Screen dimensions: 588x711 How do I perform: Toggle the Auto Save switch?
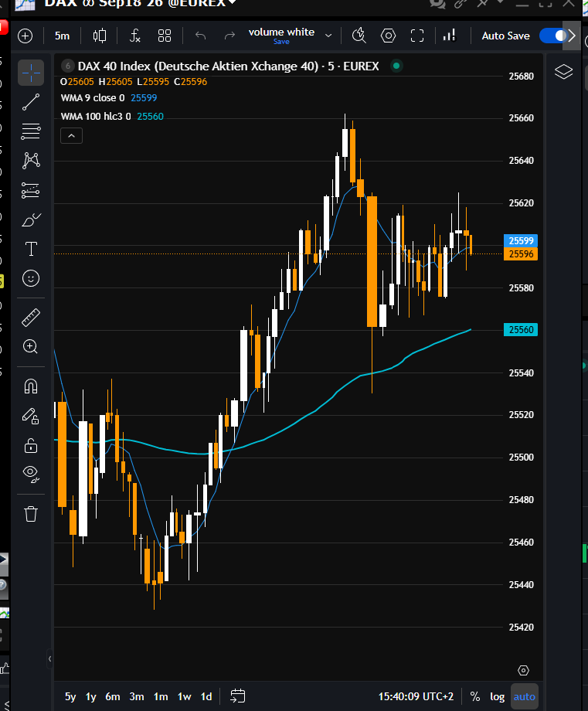pyautogui.click(x=553, y=36)
